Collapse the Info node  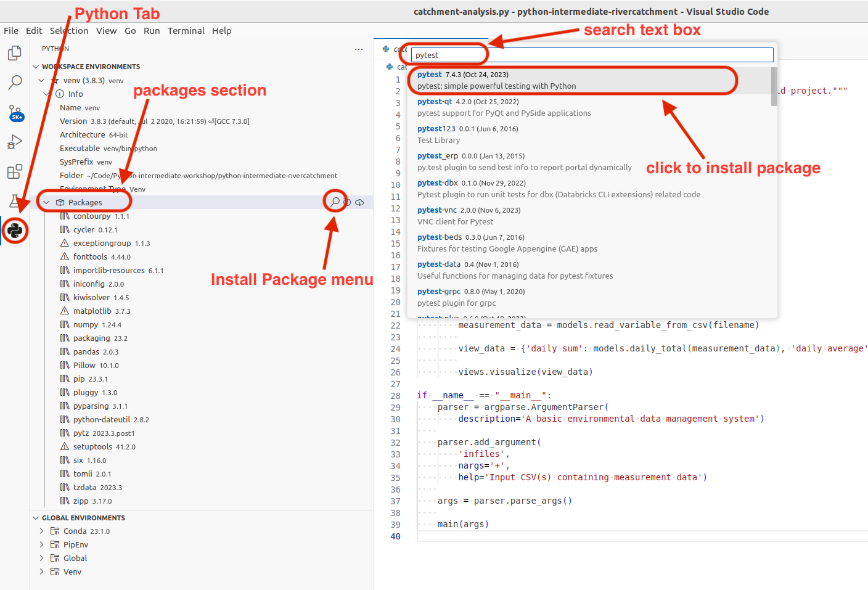47,94
